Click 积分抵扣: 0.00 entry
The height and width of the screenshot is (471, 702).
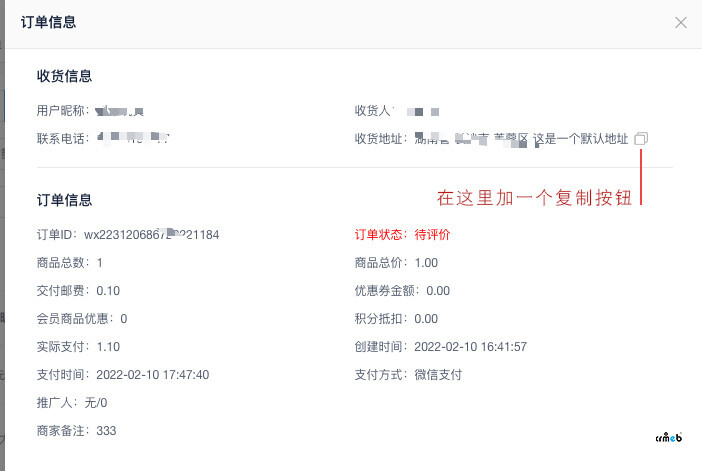[x=396, y=319]
